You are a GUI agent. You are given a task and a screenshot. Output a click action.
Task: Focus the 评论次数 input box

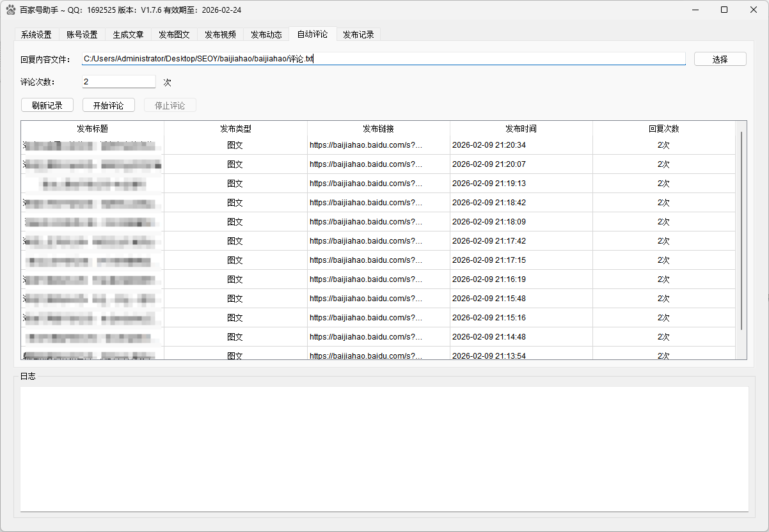pyautogui.click(x=118, y=82)
